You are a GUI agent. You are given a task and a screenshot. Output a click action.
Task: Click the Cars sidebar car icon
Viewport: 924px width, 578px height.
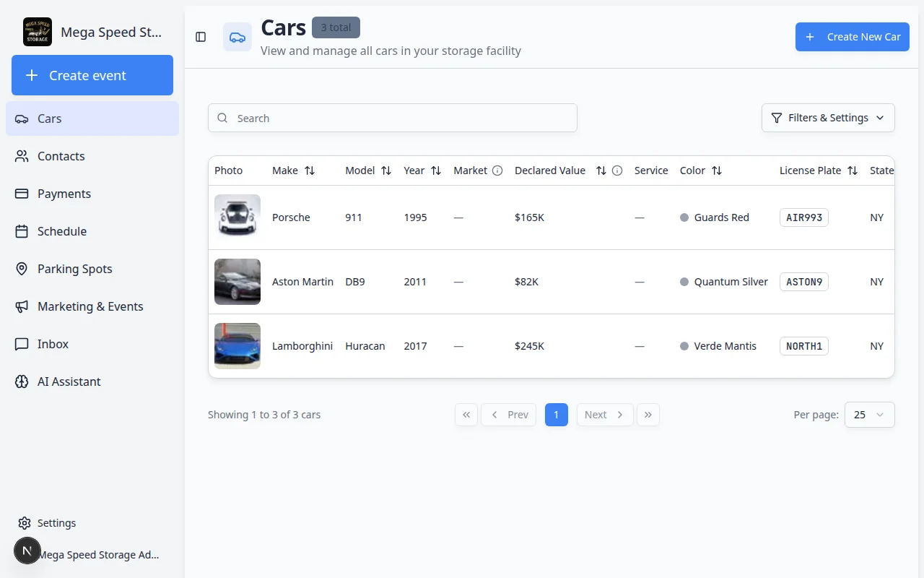coord(22,118)
